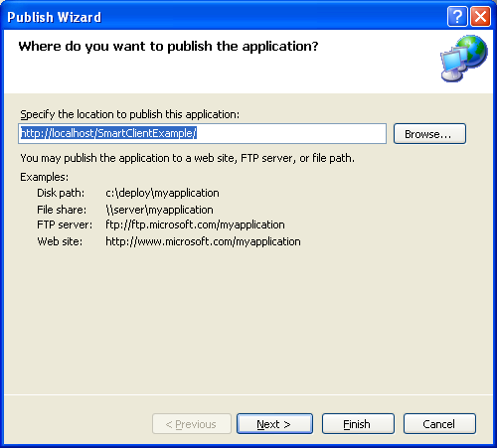Screen dimensions: 497x448
Task: Click the 'Specify the location' label
Action: pyautogui.click(x=129, y=114)
